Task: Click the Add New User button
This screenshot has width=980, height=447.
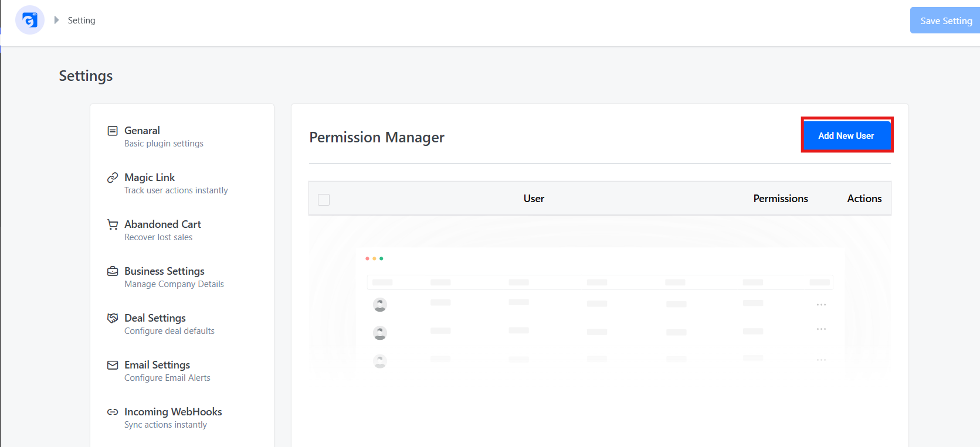Action: (846, 135)
